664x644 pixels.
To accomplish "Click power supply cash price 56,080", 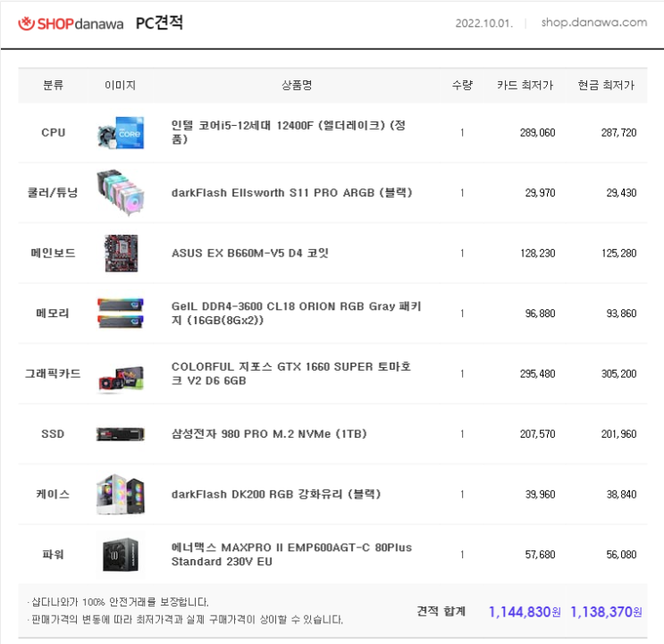I will [621, 555].
